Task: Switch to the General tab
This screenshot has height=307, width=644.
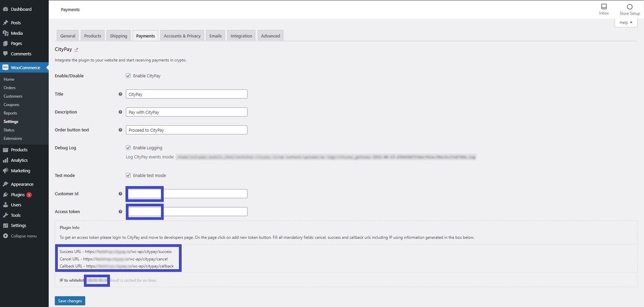Action: [68, 36]
